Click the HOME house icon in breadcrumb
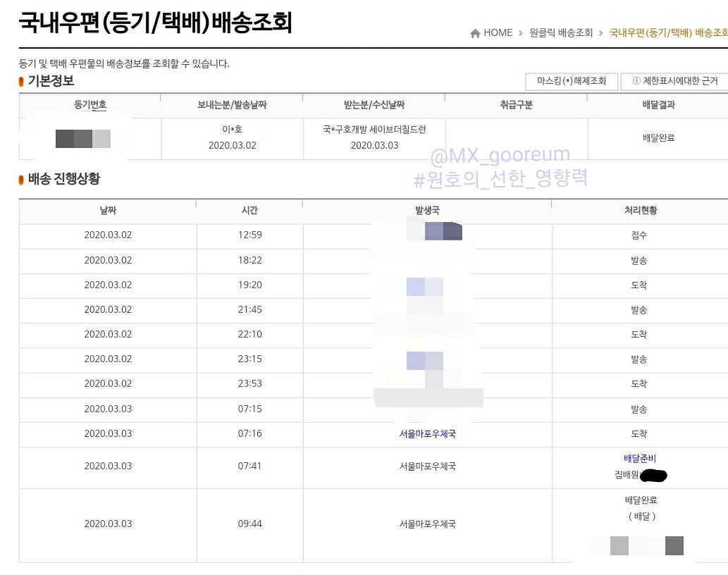 pyautogui.click(x=475, y=33)
